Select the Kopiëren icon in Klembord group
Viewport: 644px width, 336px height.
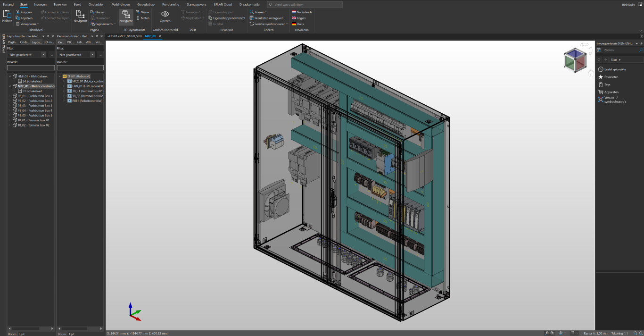(x=17, y=17)
